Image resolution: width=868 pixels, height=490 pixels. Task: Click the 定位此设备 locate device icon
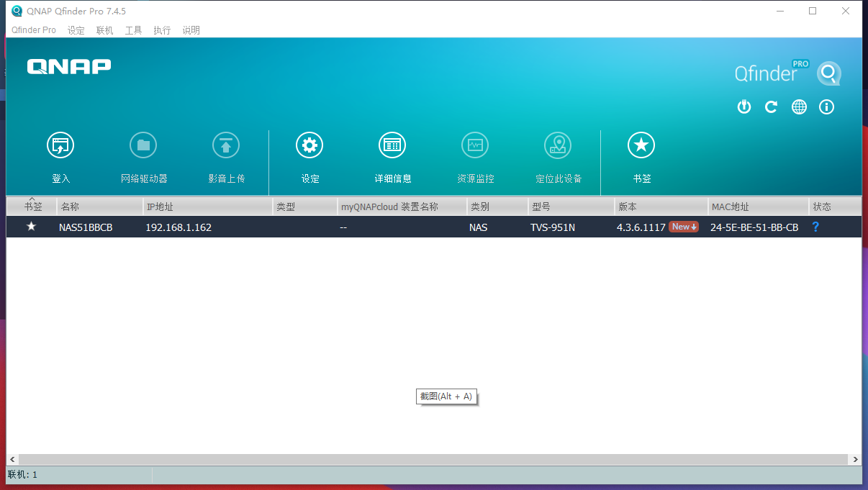558,145
